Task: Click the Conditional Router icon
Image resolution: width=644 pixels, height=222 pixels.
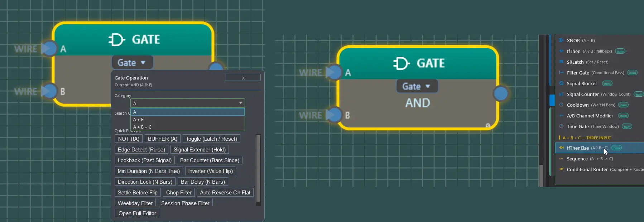Action: (561, 169)
